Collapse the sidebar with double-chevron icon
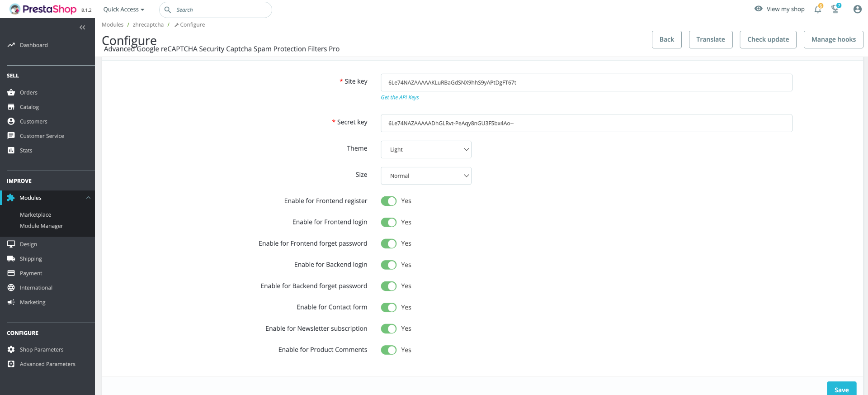Screen dimensions: 868x395 point(82,28)
